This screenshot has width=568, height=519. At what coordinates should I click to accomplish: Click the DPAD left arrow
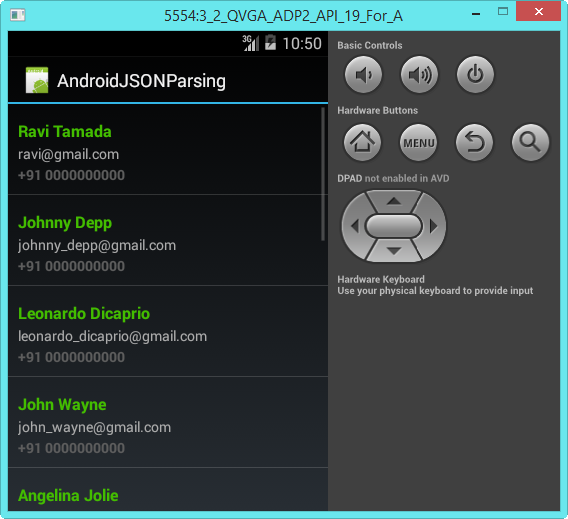pyautogui.click(x=355, y=226)
